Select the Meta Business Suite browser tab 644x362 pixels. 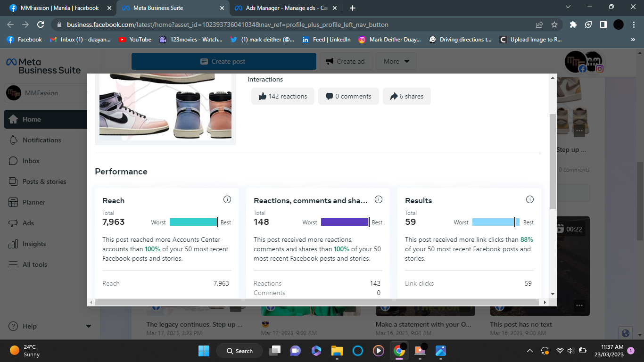(172, 8)
